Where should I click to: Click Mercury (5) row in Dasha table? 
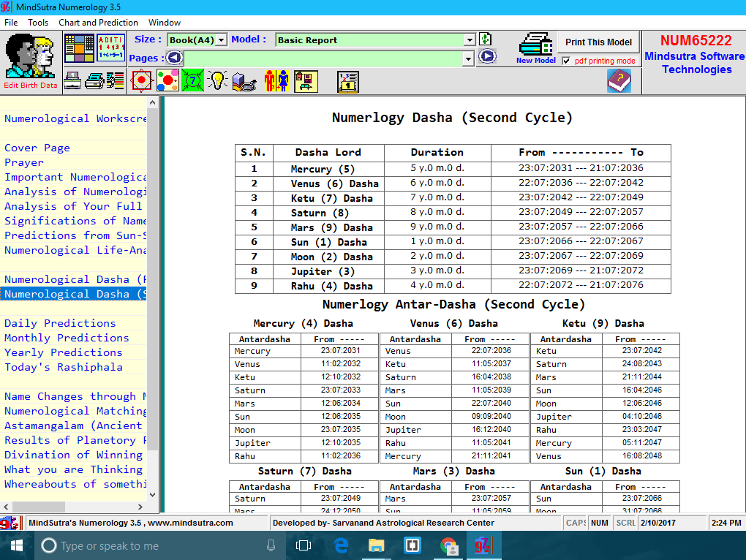point(453,169)
